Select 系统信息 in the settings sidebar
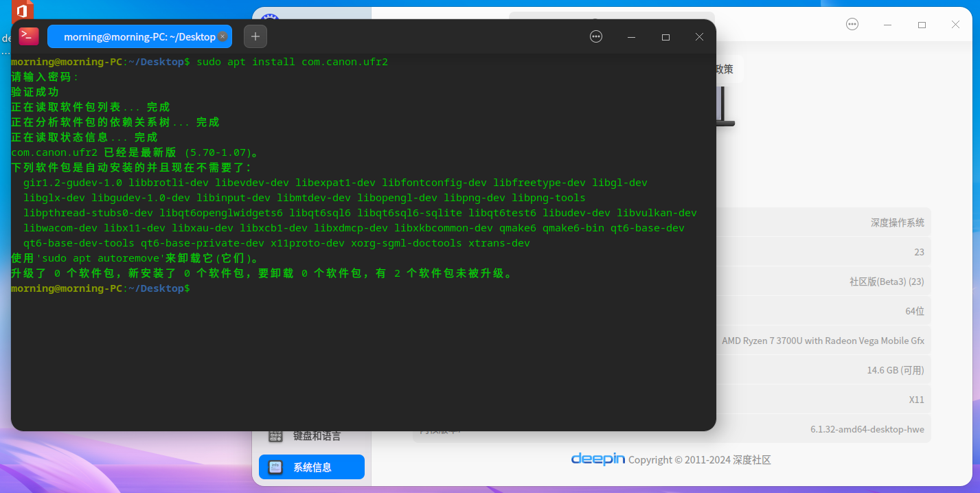 point(312,467)
